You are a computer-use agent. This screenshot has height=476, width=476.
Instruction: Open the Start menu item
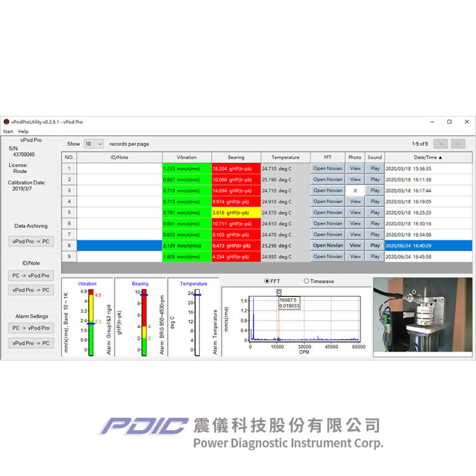click(x=8, y=131)
